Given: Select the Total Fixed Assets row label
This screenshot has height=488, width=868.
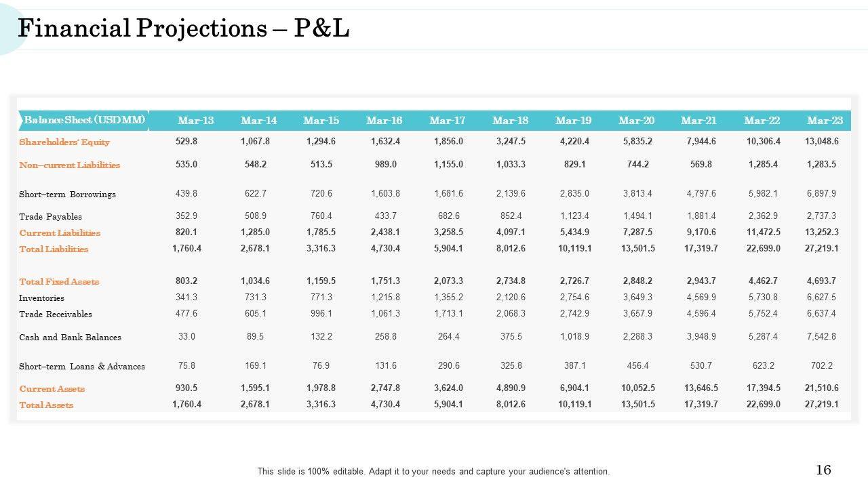Looking at the screenshot, I should pyautogui.click(x=59, y=282).
